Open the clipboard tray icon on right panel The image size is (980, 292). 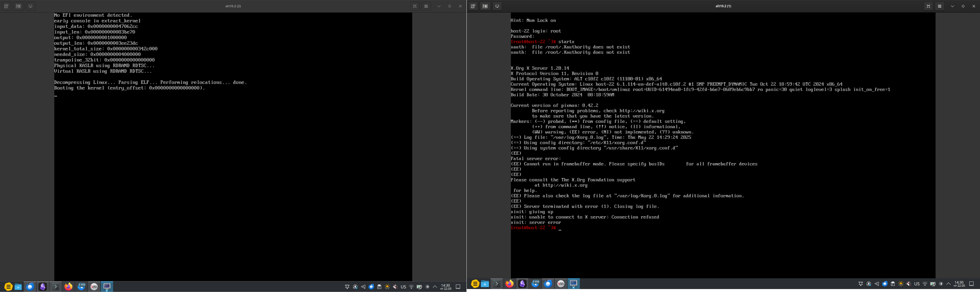893,284
